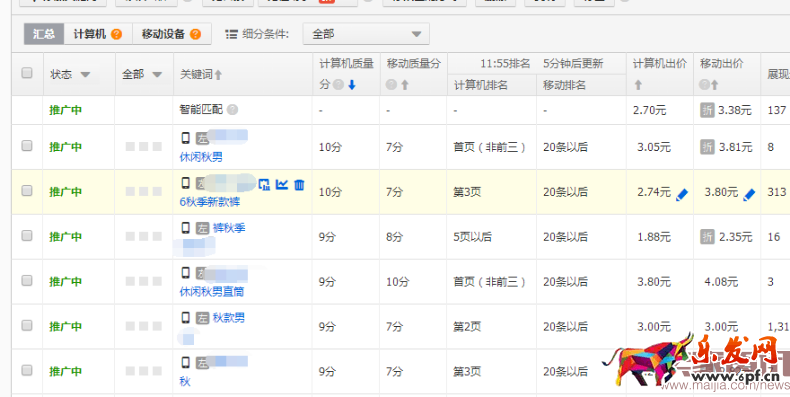Viewport: 790px width, 397px height.
Task: Switch to the 汇总 tab
Action: pyautogui.click(x=44, y=34)
